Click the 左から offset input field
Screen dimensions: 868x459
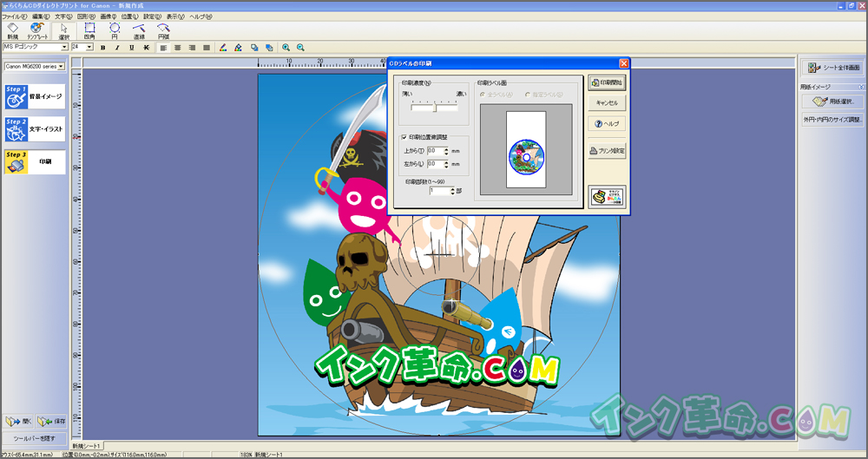(435, 164)
